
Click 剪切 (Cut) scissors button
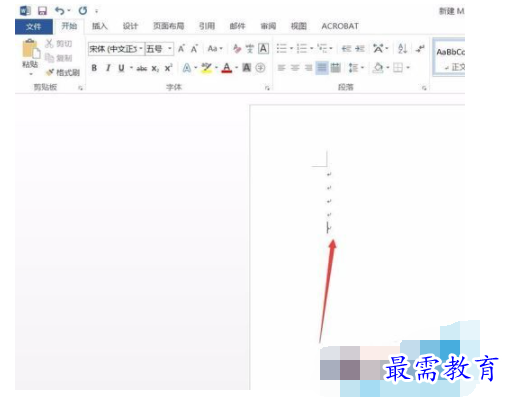click(59, 44)
